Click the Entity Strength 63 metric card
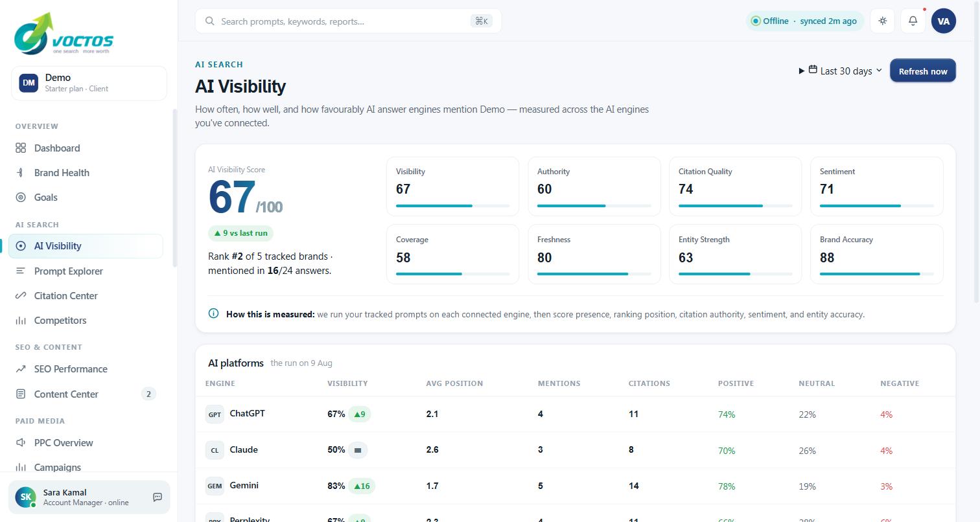 coord(736,255)
